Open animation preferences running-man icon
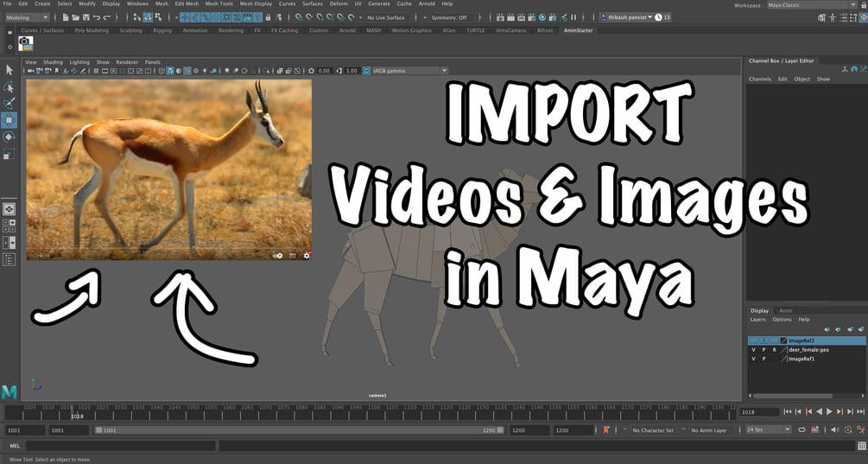Screen dimensions: 868x464 coord(861,429)
